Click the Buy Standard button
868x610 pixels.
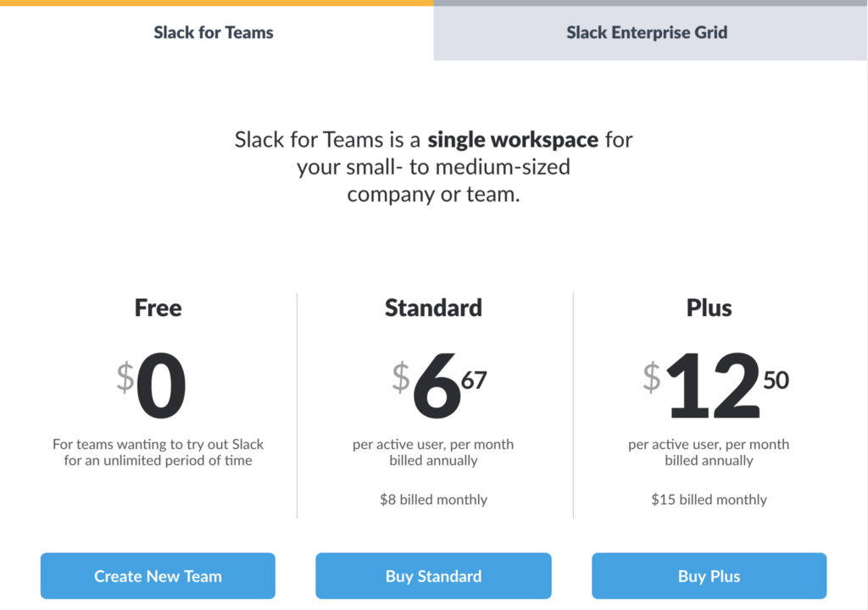click(433, 575)
